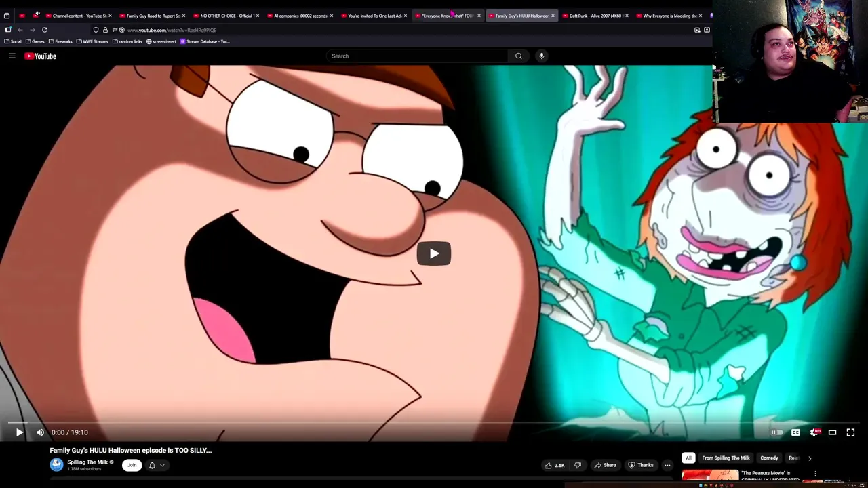Seek using the video progress bar
Viewport: 868px width, 488px height.
point(434,422)
